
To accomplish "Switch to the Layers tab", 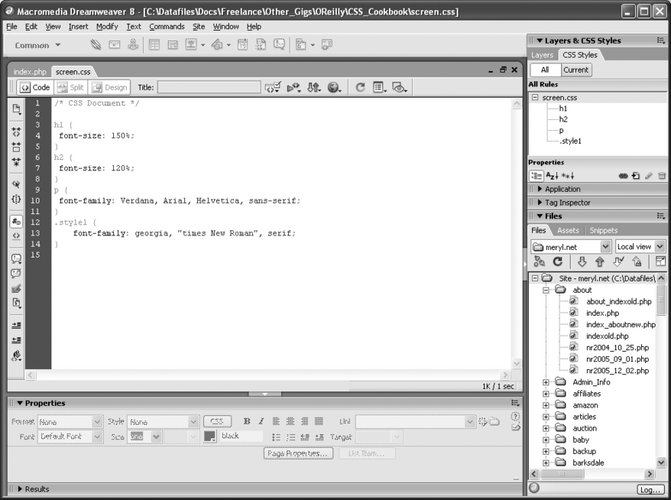I will [x=542, y=55].
